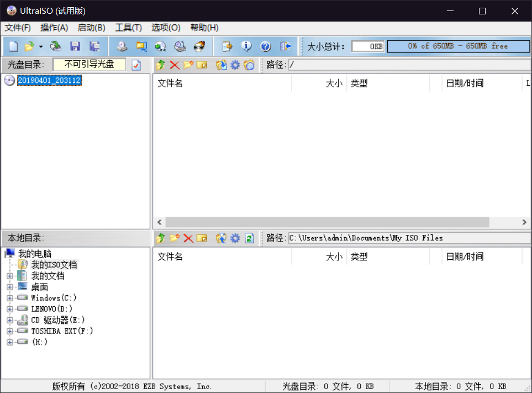Click the Convert image format icon

(160, 46)
